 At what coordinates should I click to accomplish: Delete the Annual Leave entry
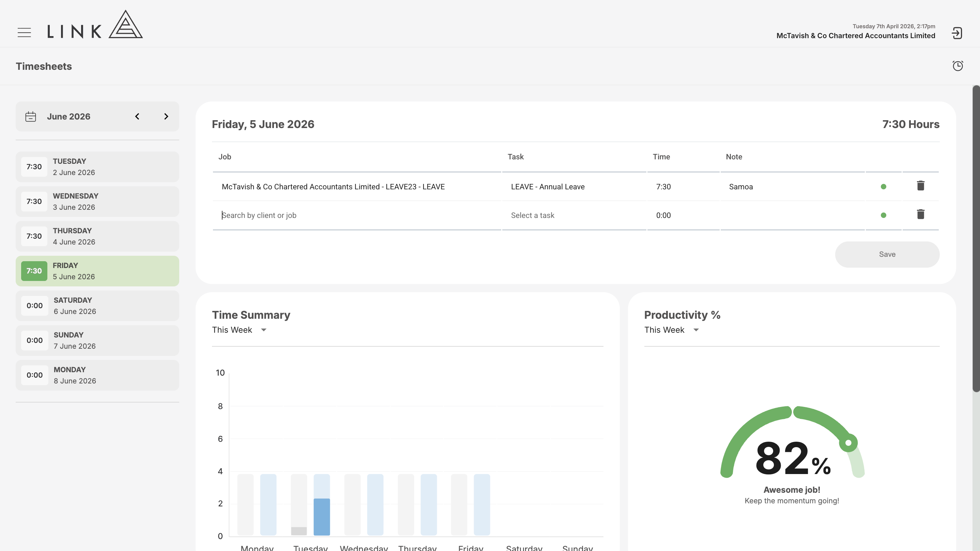click(x=920, y=186)
